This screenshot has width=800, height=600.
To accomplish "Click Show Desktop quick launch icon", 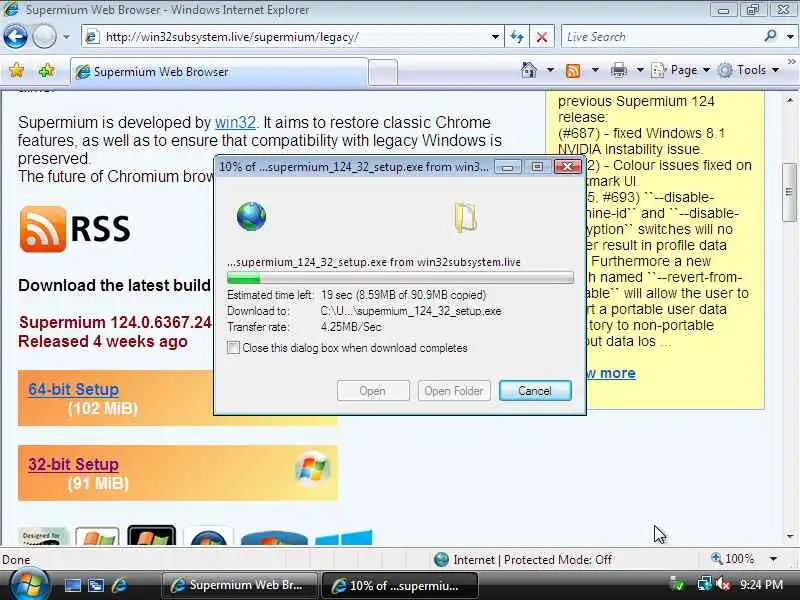I will 72,585.
